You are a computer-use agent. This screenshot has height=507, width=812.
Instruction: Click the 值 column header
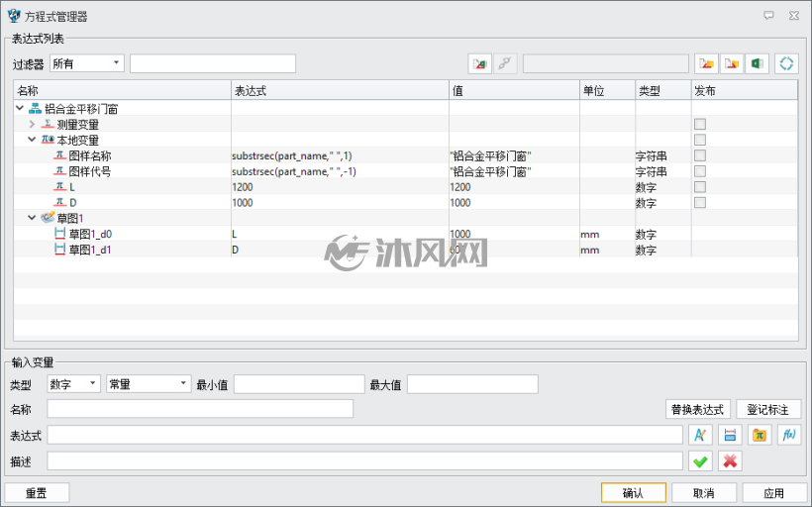pyautogui.click(x=514, y=91)
